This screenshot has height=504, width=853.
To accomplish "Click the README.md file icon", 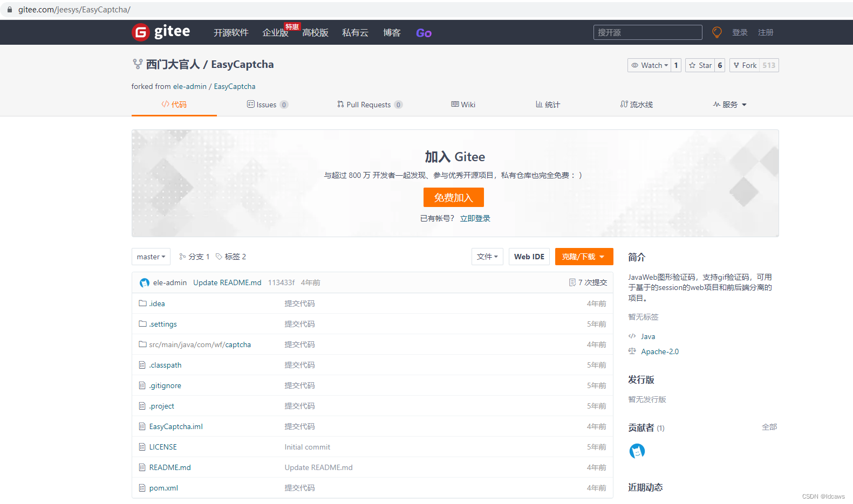I will point(142,467).
